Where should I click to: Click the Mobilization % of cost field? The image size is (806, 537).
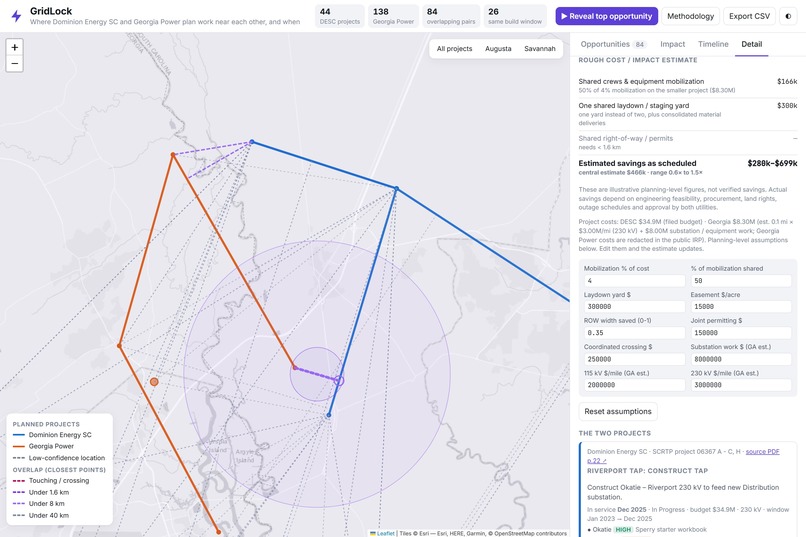[634, 281]
